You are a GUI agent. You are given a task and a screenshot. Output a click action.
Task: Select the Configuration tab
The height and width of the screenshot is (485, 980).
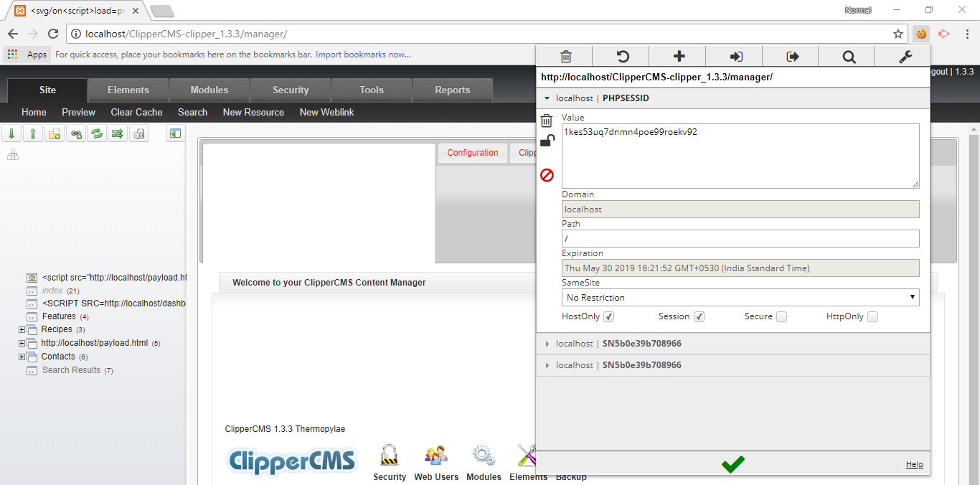pos(473,153)
